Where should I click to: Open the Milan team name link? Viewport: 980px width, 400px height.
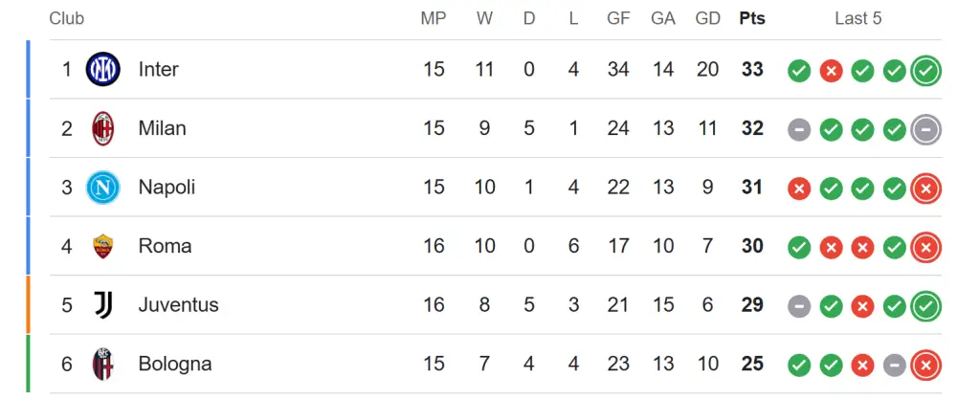pyautogui.click(x=162, y=128)
